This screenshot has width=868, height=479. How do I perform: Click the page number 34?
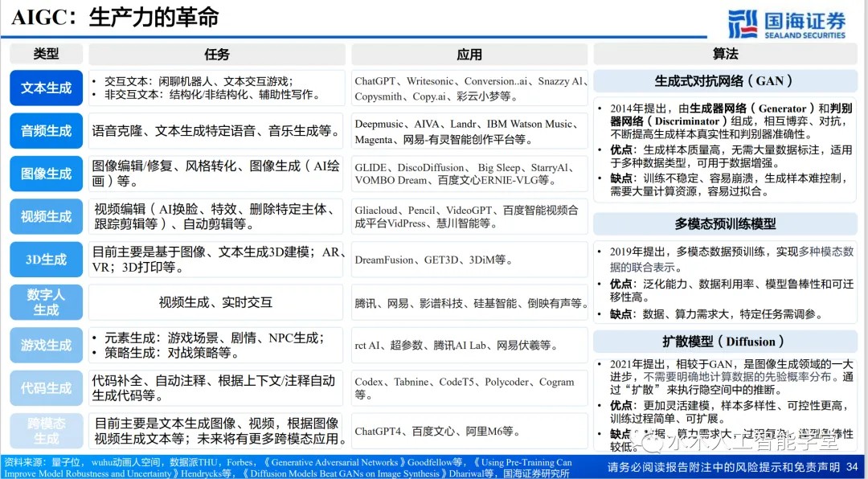[853, 467]
